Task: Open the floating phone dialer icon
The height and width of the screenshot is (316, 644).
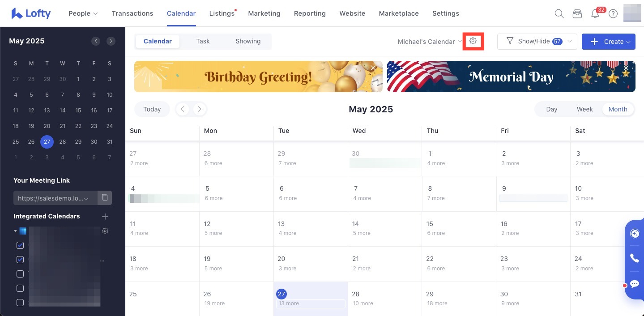Action: click(634, 258)
